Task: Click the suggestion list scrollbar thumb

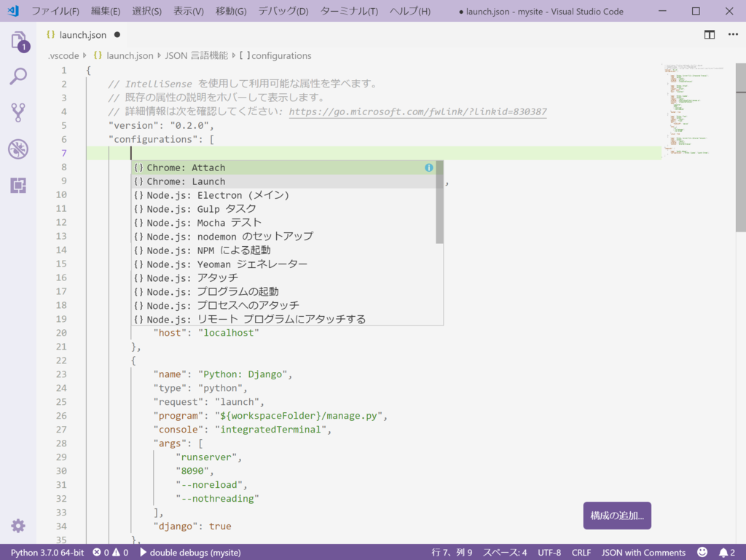Action: (439, 202)
